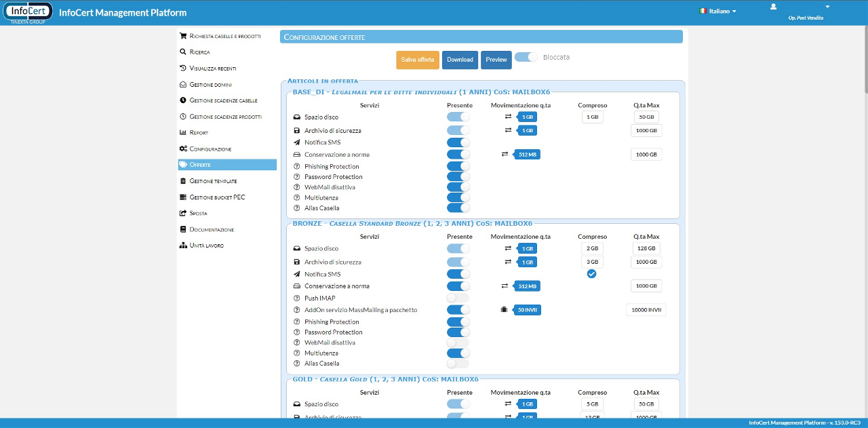Click the magnifier icon beside Ricerca
Screen dimensions: 868x428
coord(183,52)
